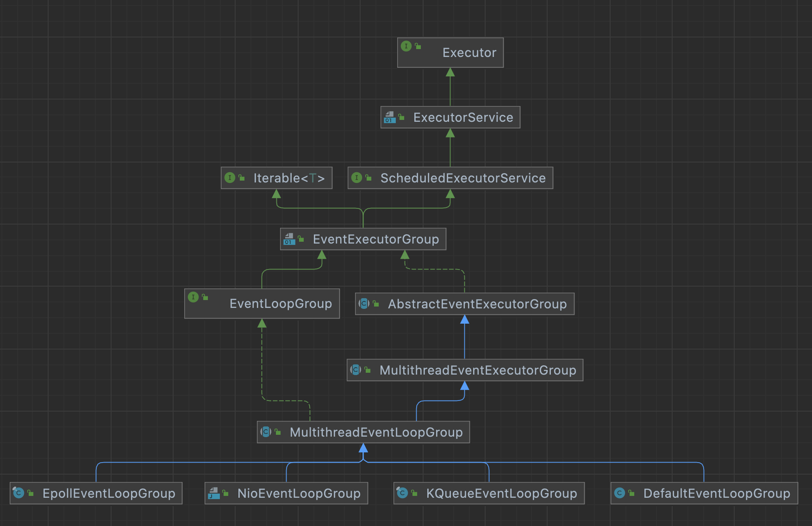812x526 pixels.
Task: Click the blue class icon on DefaultEventLoopGroup
Action: [619, 493]
